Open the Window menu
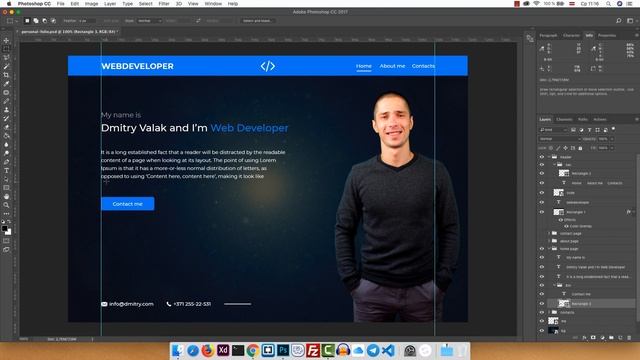640x360 pixels. tap(213, 4)
